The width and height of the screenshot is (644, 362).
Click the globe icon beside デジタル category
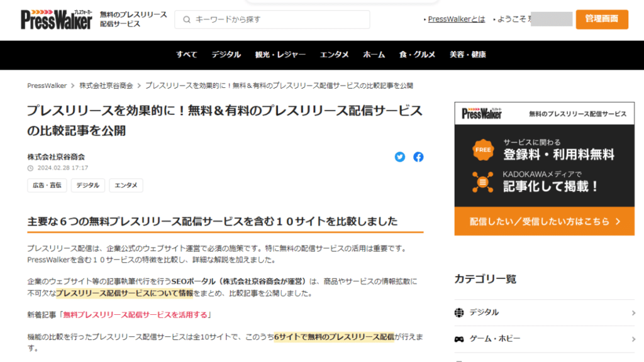459,312
